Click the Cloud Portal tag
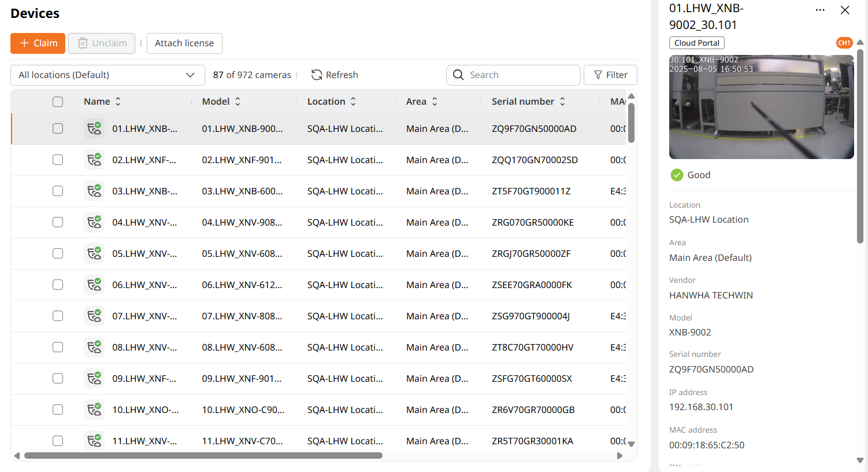868x472 pixels. (697, 43)
